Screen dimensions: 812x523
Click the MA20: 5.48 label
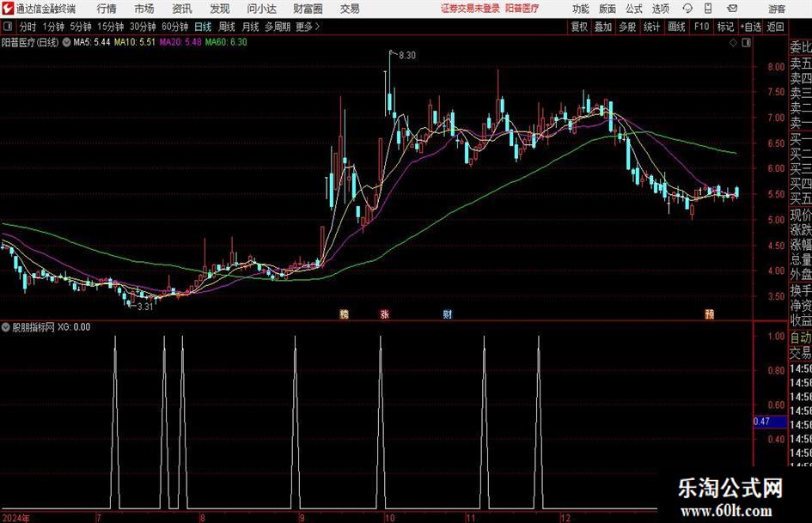180,42
